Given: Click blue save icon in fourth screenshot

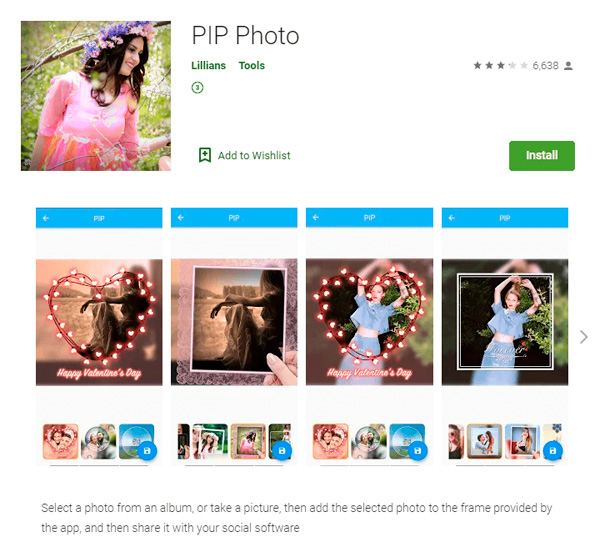Looking at the screenshot, I should point(553,451).
